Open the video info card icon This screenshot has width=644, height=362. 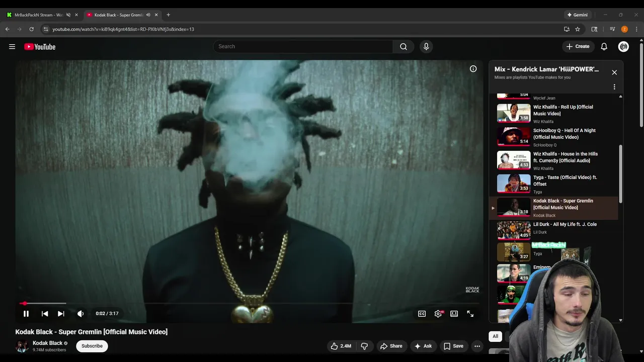(473, 69)
